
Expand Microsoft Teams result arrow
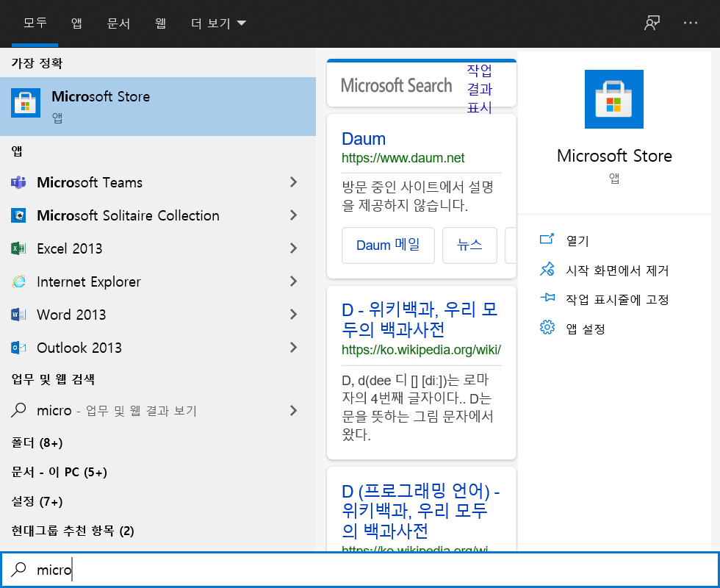point(293,182)
